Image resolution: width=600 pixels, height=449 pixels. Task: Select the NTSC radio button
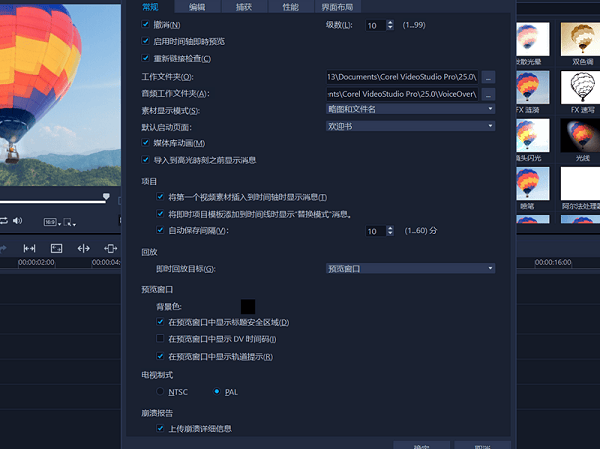point(160,391)
